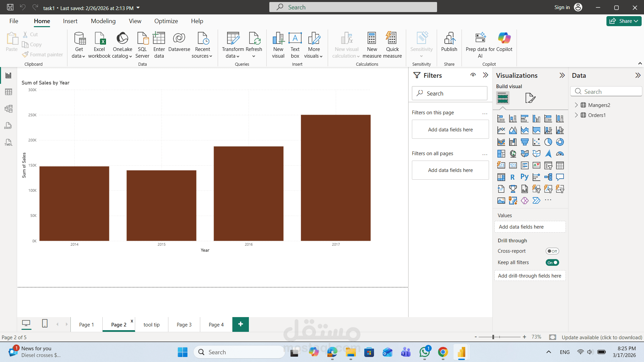Open the Modeling ribbon tab
644x362 pixels.
coord(103,21)
